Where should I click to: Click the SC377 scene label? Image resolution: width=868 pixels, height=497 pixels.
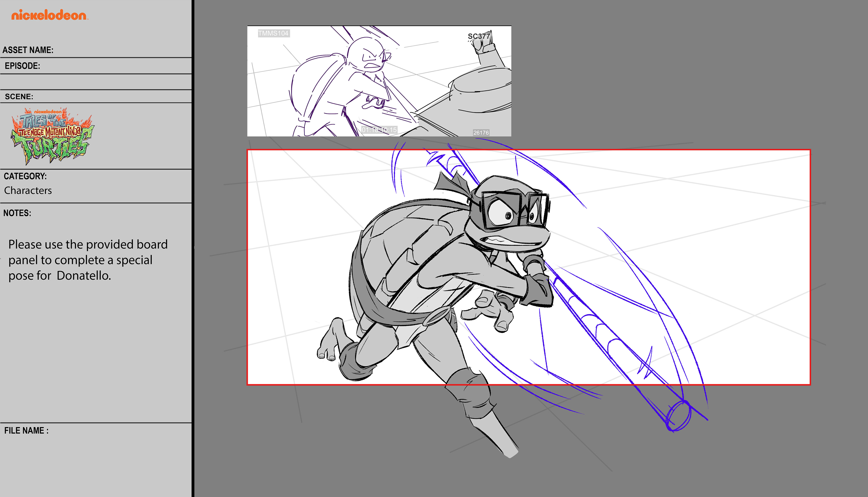(x=479, y=36)
